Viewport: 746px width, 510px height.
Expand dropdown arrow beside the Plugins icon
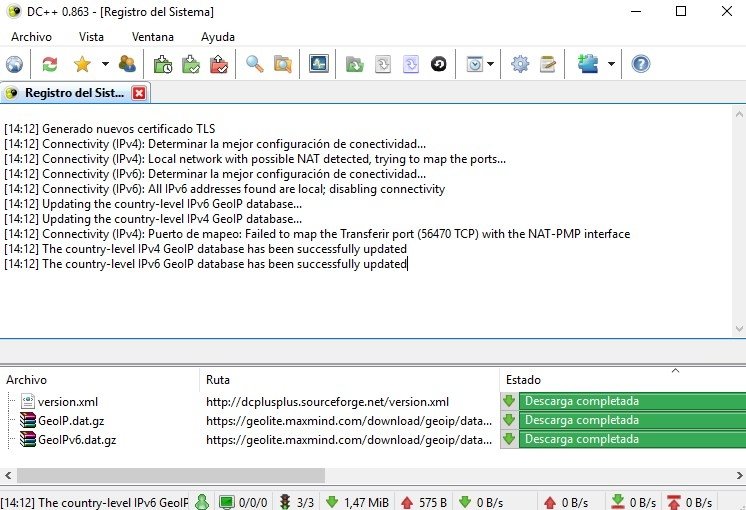pos(611,64)
